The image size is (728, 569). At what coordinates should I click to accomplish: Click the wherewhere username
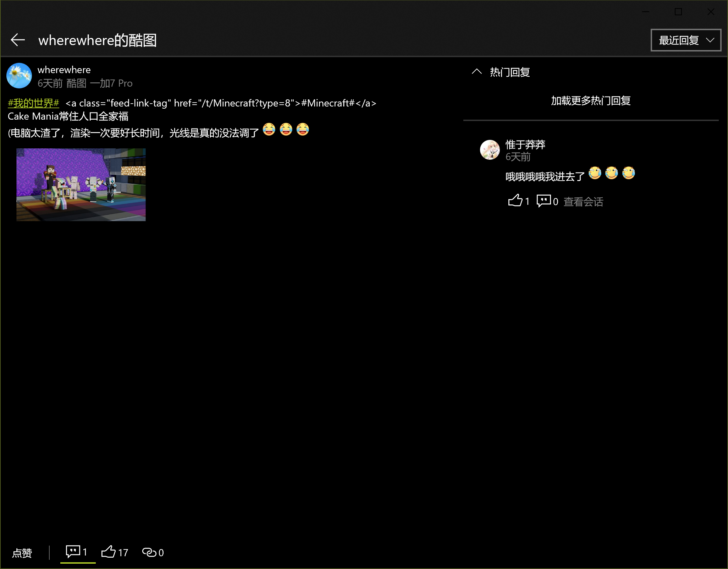[x=64, y=70]
